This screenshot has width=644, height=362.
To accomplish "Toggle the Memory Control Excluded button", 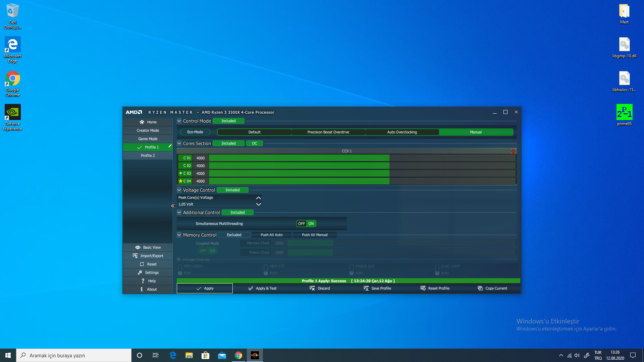I will tap(234, 235).
